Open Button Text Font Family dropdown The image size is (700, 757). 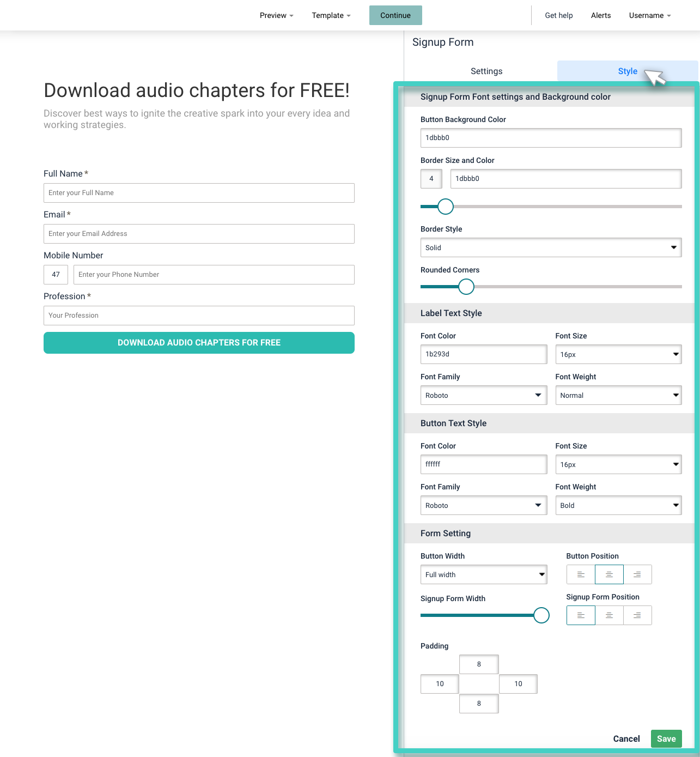pyautogui.click(x=484, y=505)
